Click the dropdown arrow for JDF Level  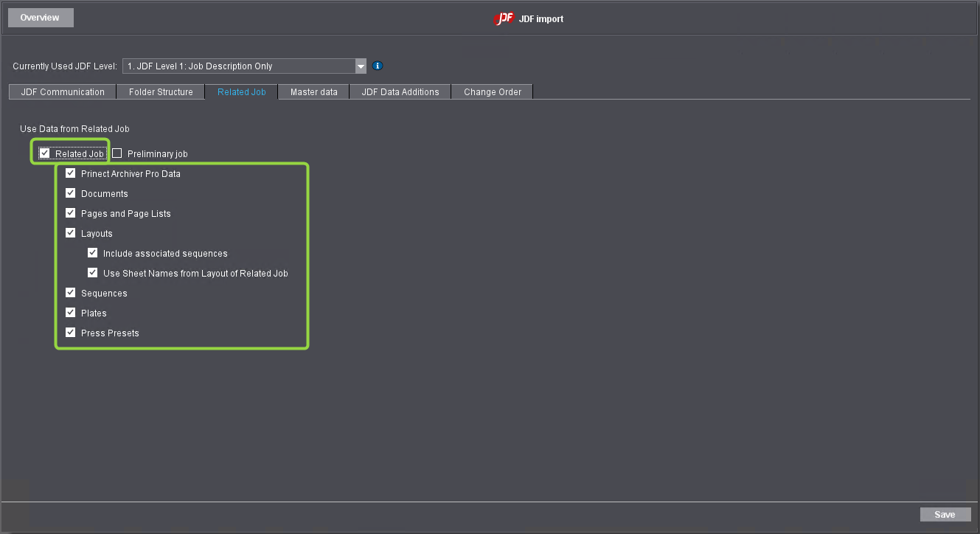(x=361, y=66)
